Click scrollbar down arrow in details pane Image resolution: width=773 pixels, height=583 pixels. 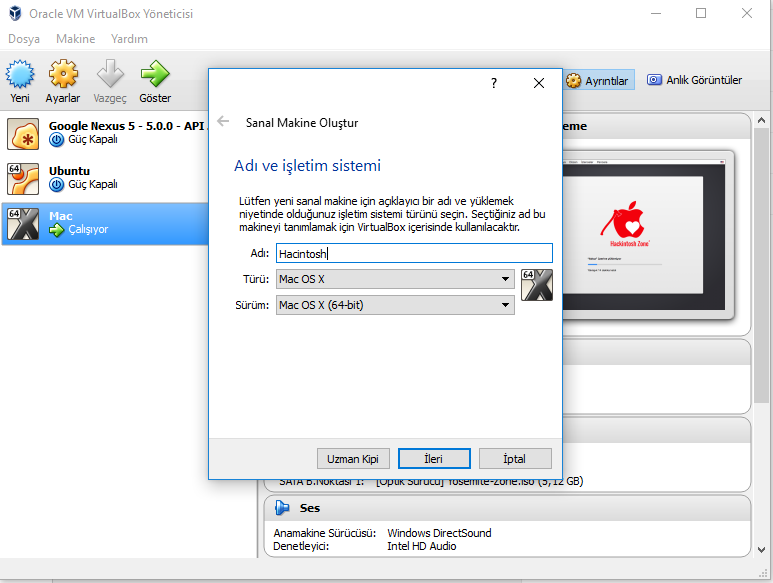coord(761,549)
